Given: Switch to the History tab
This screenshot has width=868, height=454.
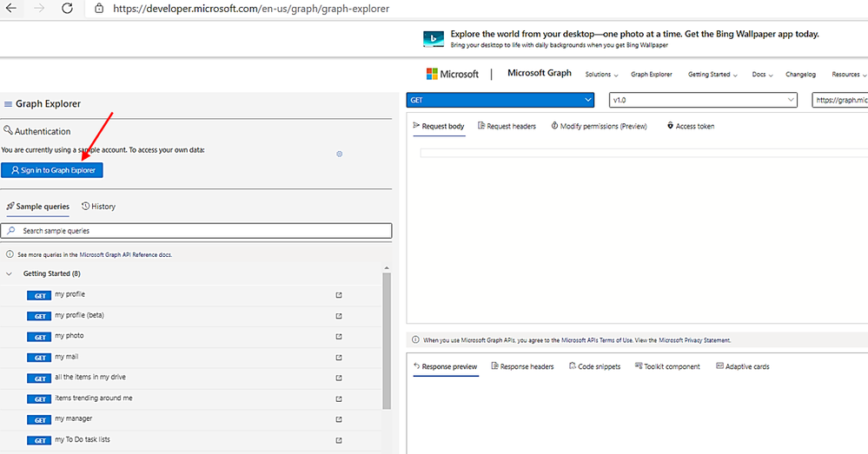Looking at the screenshot, I should pyautogui.click(x=98, y=207).
